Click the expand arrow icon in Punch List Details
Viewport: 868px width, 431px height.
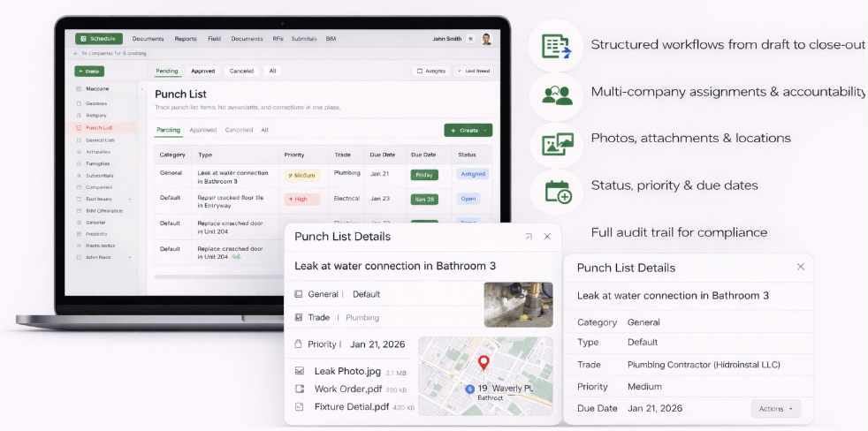pyautogui.click(x=529, y=237)
